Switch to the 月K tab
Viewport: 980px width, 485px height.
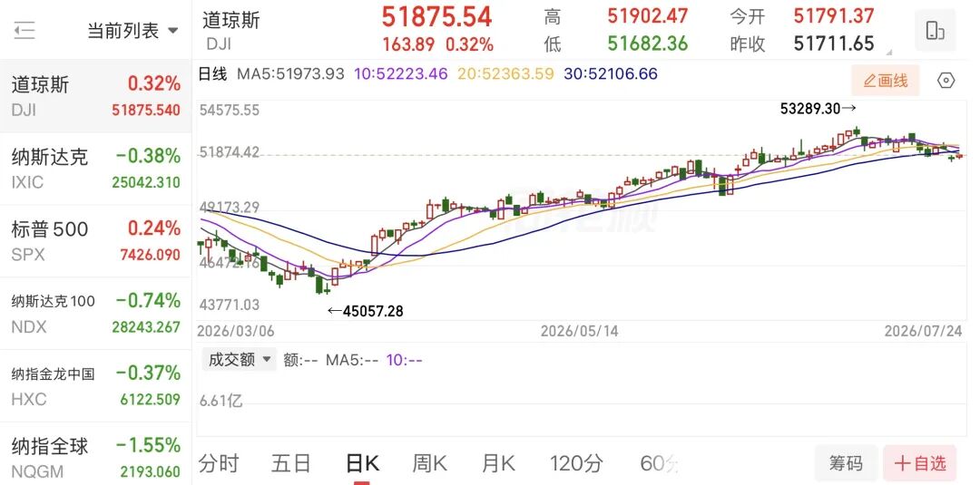[x=497, y=463]
